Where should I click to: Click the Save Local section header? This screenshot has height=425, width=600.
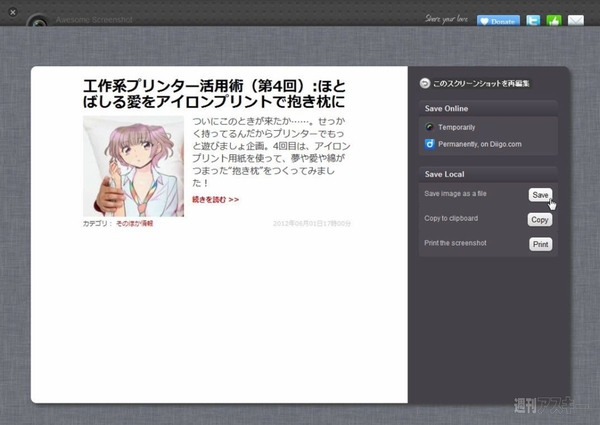coord(488,174)
